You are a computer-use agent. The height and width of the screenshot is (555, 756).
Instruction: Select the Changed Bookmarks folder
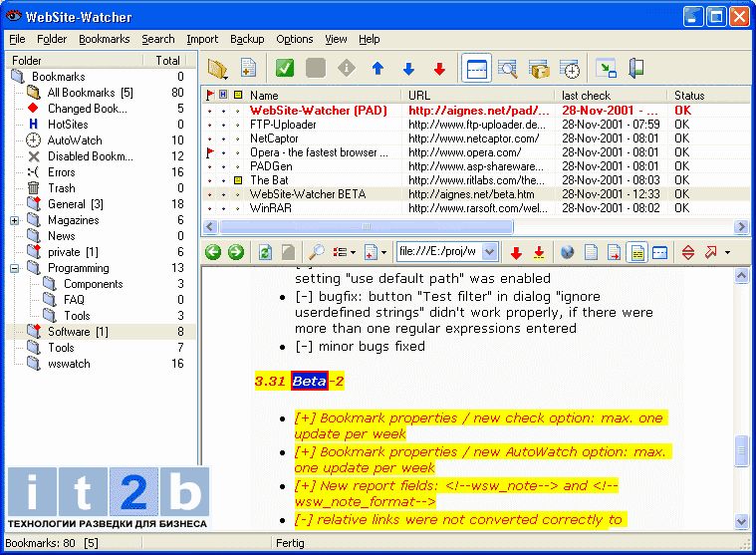click(x=88, y=109)
